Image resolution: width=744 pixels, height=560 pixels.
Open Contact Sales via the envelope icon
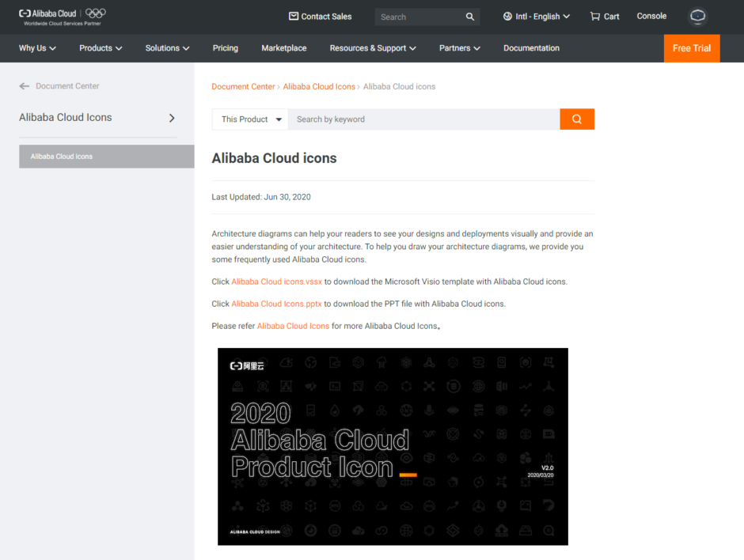click(294, 16)
